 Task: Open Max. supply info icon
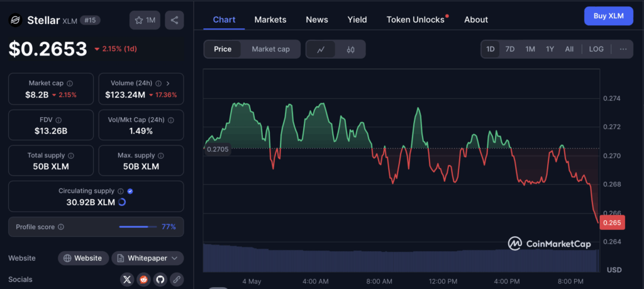point(161,156)
